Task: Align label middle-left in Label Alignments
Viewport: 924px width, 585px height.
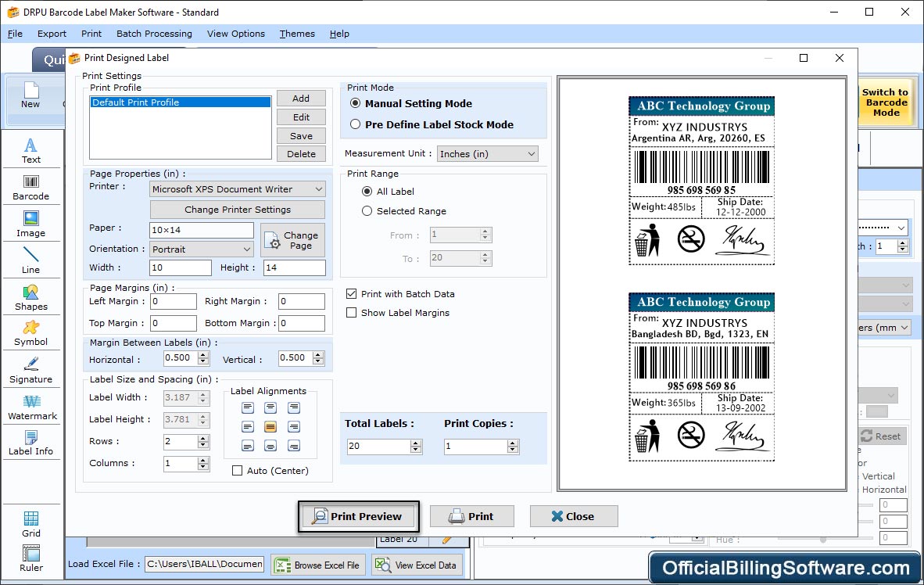Action: coord(248,426)
